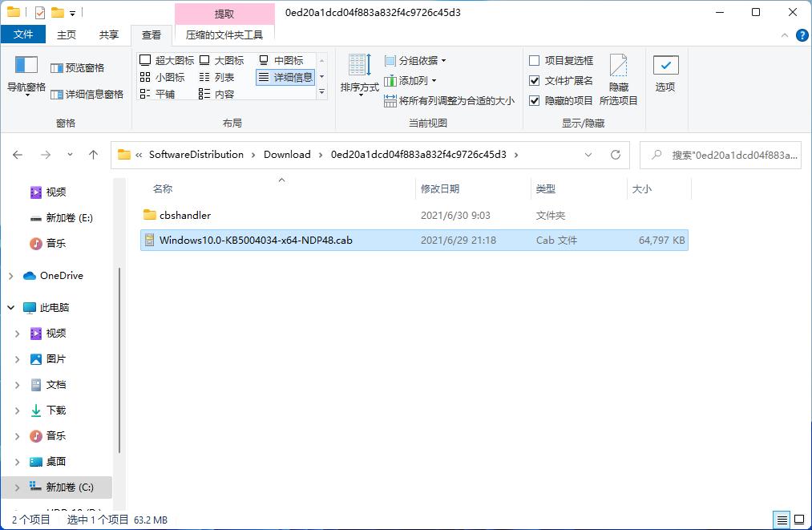Switch to the 主页 ribbon tab

point(67,34)
